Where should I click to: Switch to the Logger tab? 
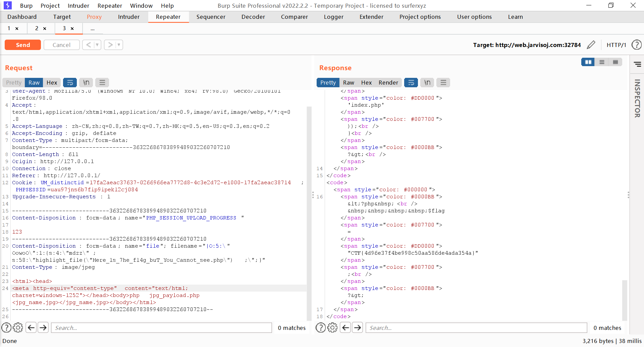point(334,17)
